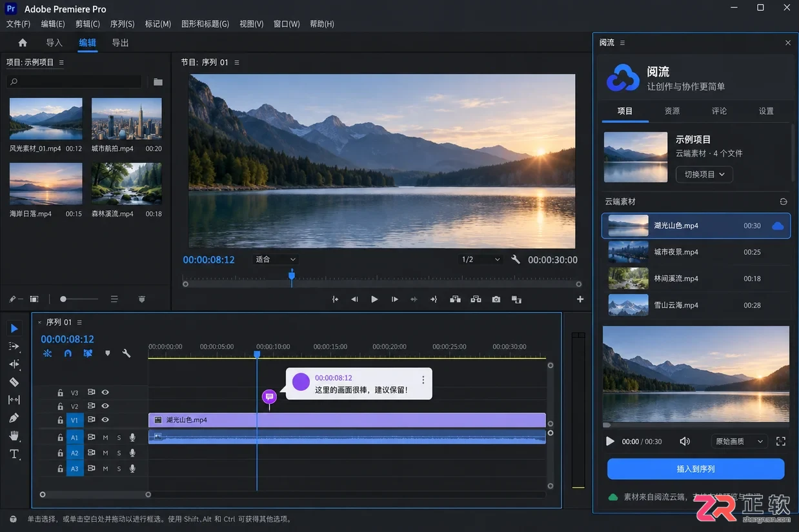799x532 pixels.
Task: Click Play in the program monitor
Action: click(x=374, y=299)
